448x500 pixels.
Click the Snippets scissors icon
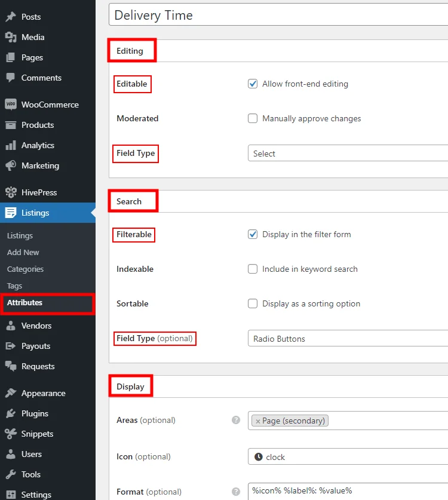[x=11, y=434]
